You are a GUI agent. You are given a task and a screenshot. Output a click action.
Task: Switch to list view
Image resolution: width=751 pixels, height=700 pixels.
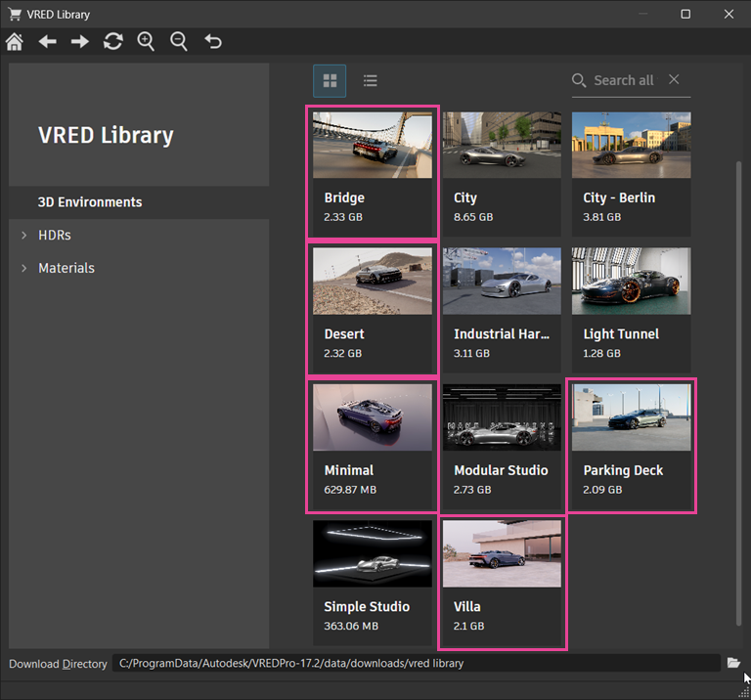[x=371, y=80]
